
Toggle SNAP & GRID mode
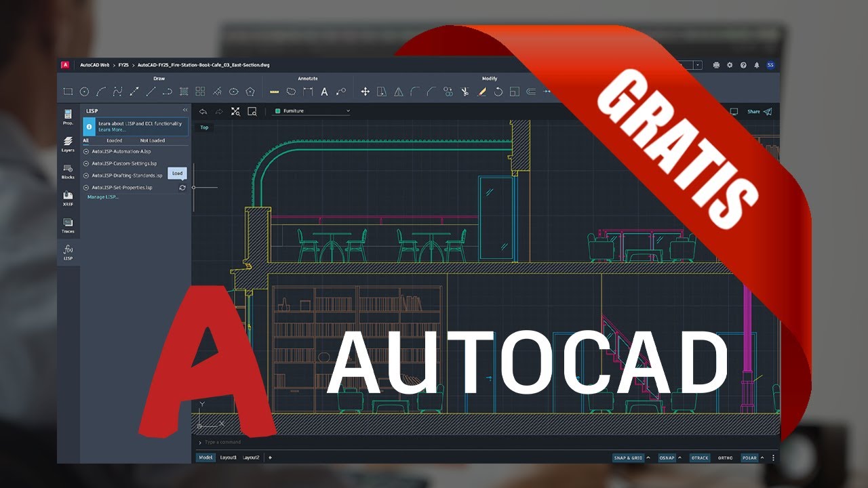coord(628,458)
